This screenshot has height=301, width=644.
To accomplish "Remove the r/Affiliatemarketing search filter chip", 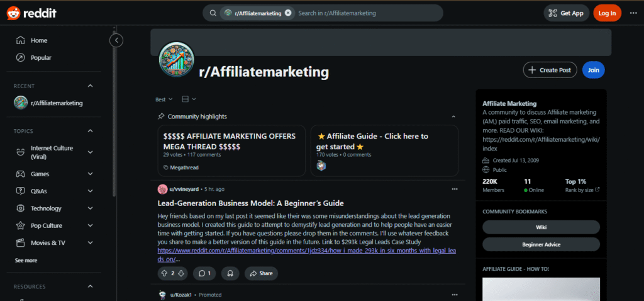I will 288,13.
